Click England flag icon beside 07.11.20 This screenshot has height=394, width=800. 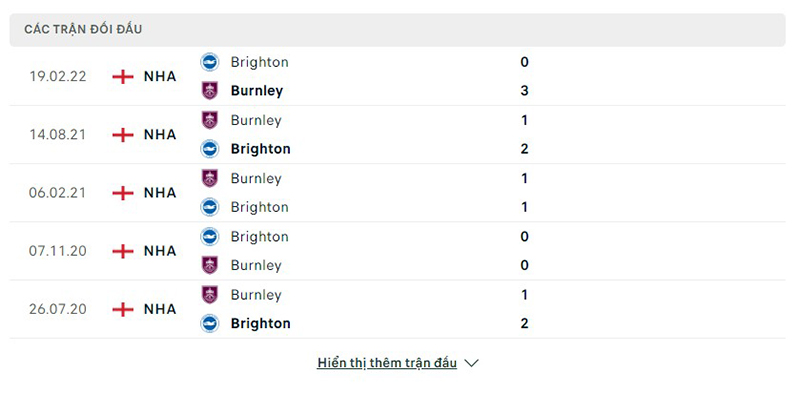(123, 251)
